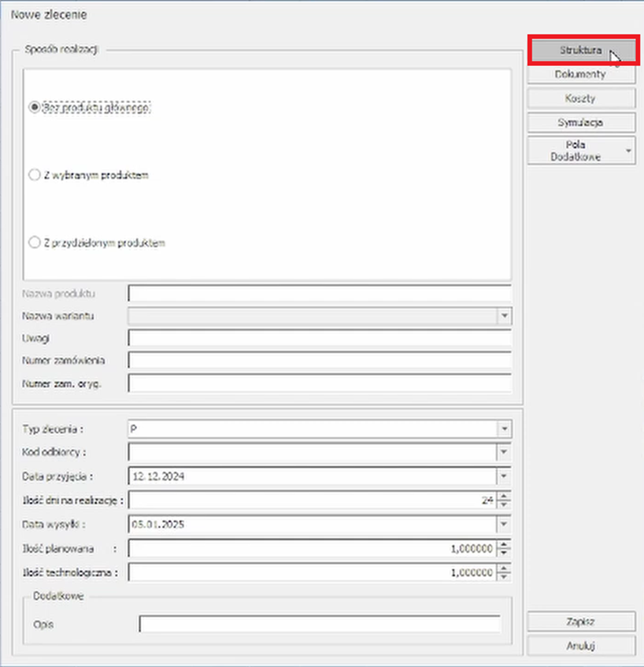The image size is (644, 667).
Task: Open the Struktura panel
Action: 581,50
